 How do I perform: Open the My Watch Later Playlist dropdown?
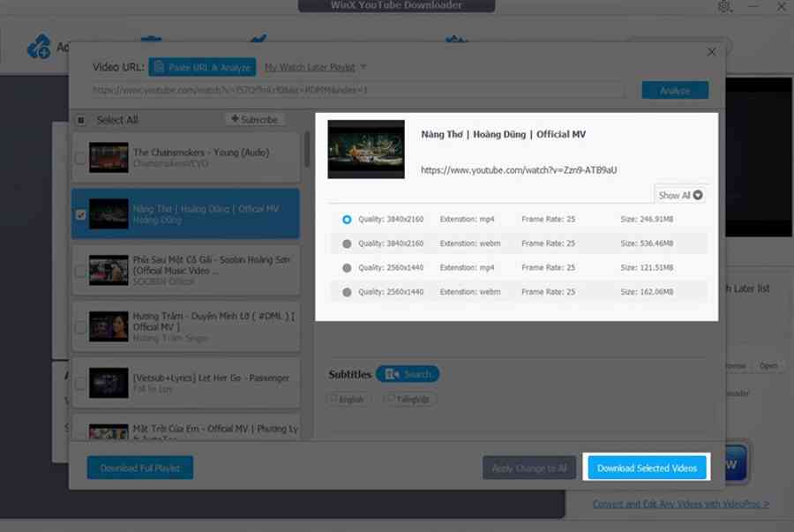pos(316,67)
